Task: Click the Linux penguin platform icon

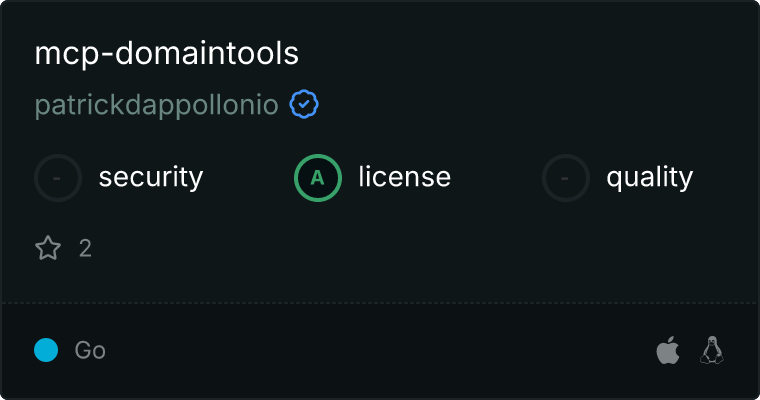Action: tap(711, 350)
